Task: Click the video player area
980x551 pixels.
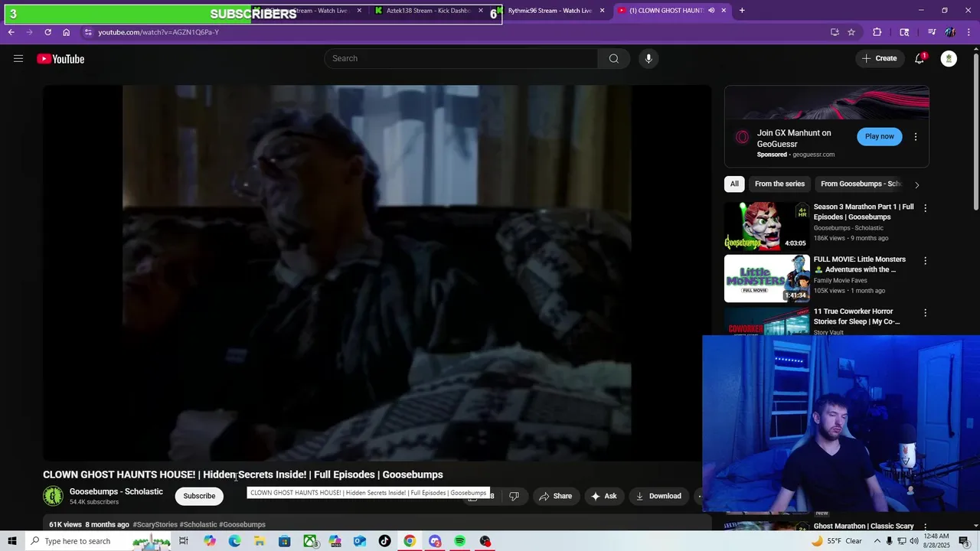Action: click(x=377, y=273)
